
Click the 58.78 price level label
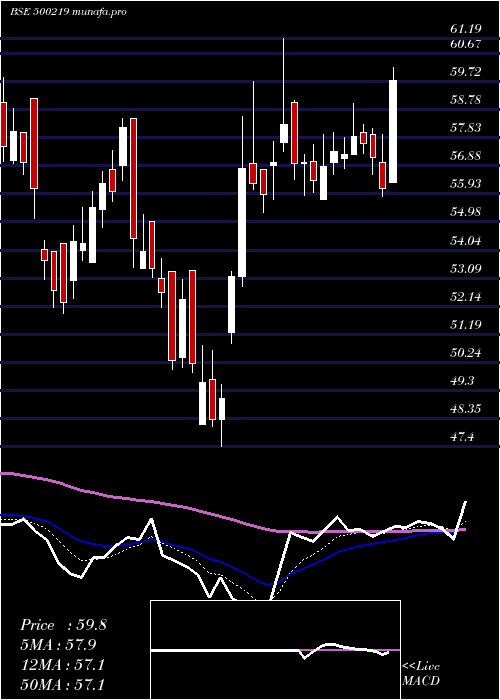coord(465,100)
